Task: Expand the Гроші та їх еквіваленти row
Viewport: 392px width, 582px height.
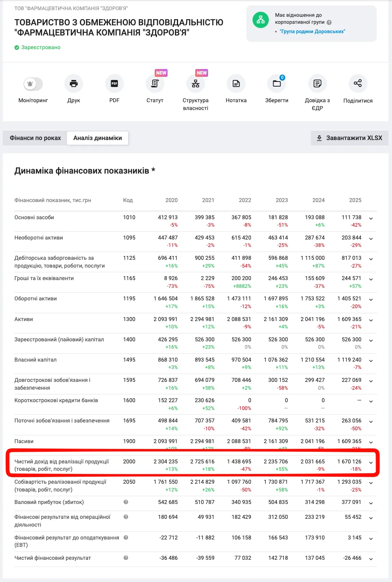Action: tap(371, 279)
